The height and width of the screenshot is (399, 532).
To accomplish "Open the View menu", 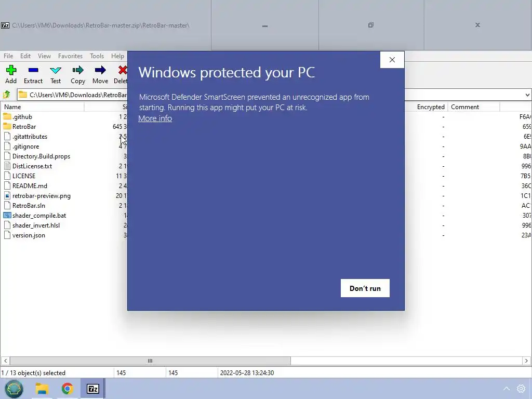I will pyautogui.click(x=45, y=56).
